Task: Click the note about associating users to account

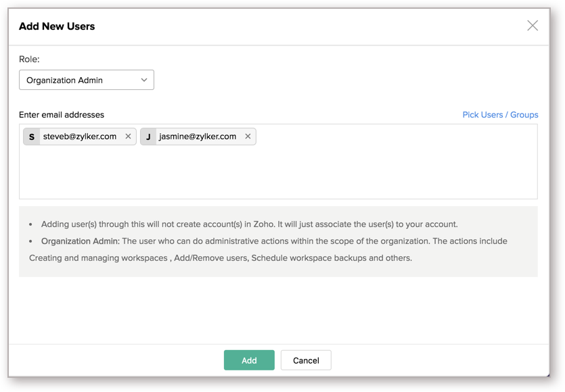Action: pyautogui.click(x=250, y=224)
